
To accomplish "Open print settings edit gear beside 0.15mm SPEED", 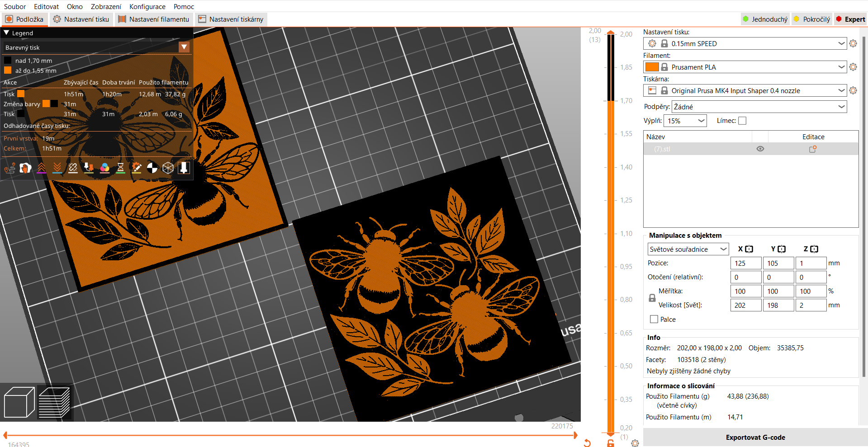I will point(853,43).
